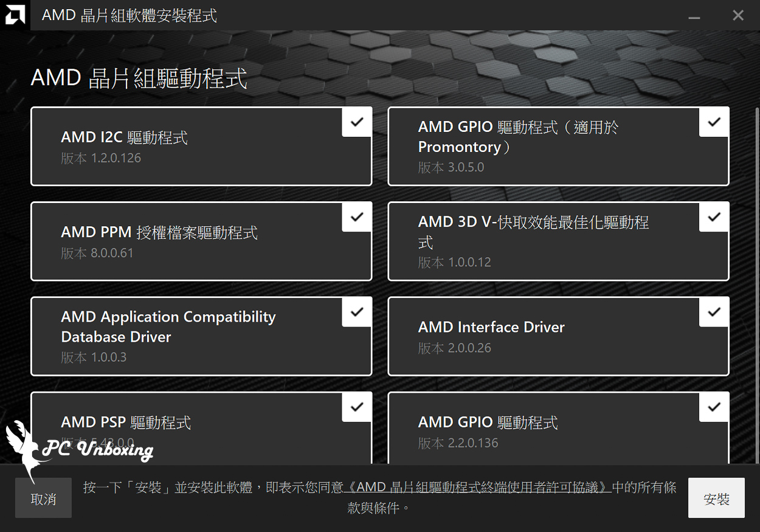Click the AMD PPM driver card title
This screenshot has width=760, height=532.
159,232
